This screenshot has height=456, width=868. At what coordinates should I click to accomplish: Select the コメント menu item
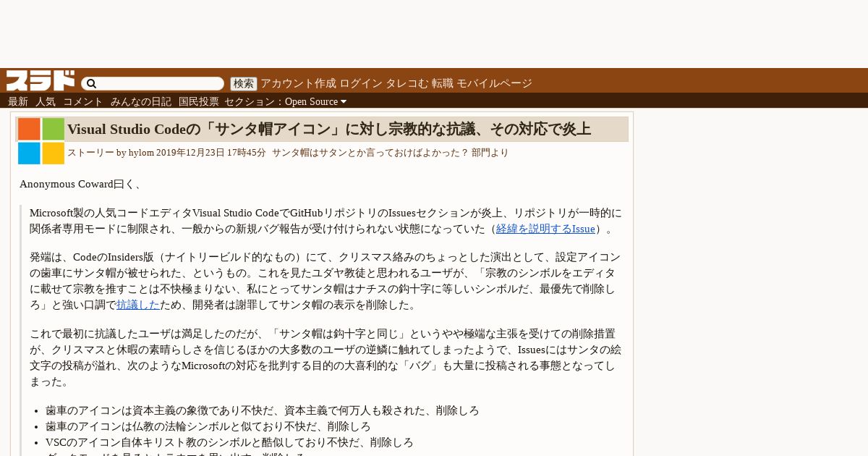83,101
